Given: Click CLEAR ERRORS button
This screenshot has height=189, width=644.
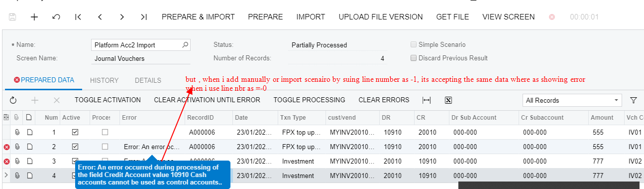Looking at the screenshot, I should (x=384, y=100).
